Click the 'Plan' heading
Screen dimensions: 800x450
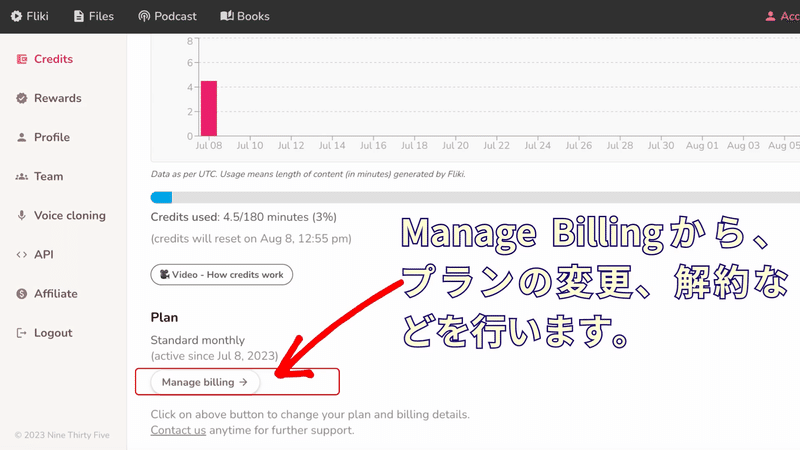click(164, 317)
